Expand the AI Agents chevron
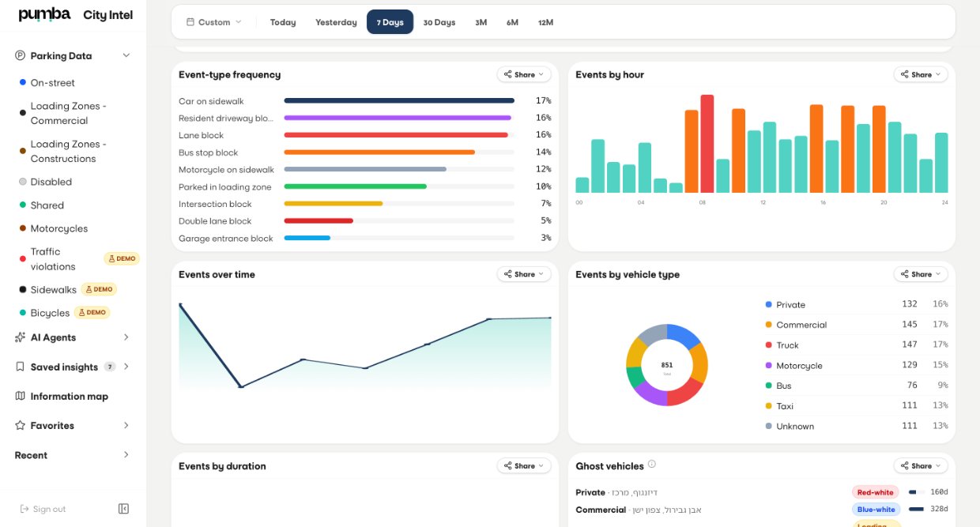 (126, 337)
